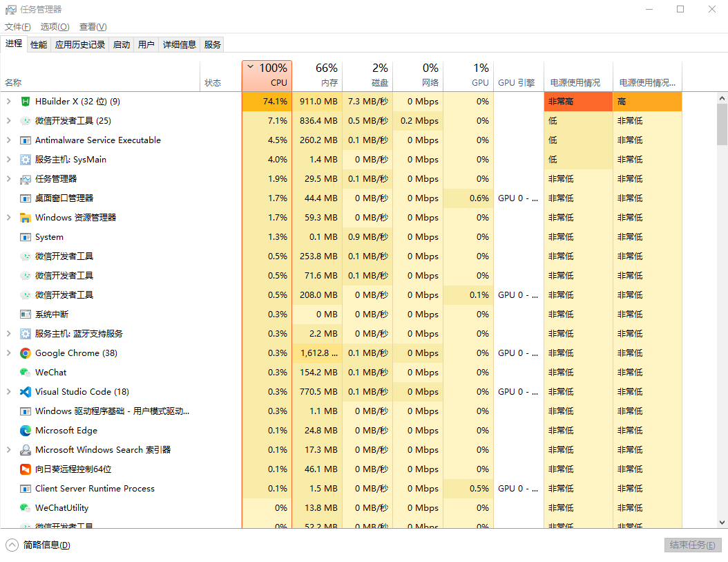Click the Microsoft Edge icon

point(26,431)
